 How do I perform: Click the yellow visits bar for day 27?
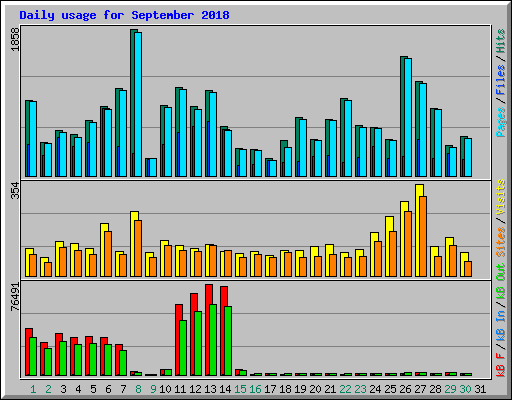click(418, 230)
